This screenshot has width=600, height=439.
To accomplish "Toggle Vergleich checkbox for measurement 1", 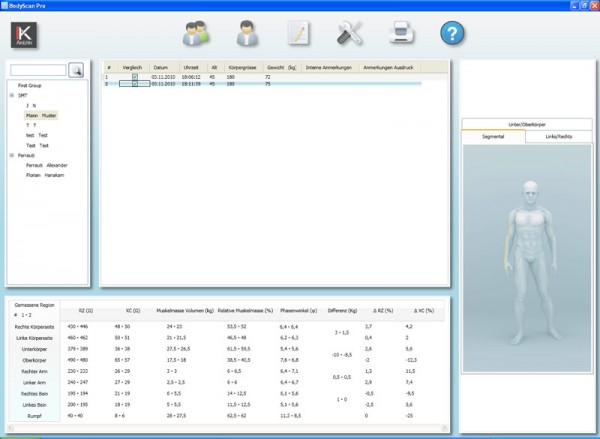I will tap(134, 77).
